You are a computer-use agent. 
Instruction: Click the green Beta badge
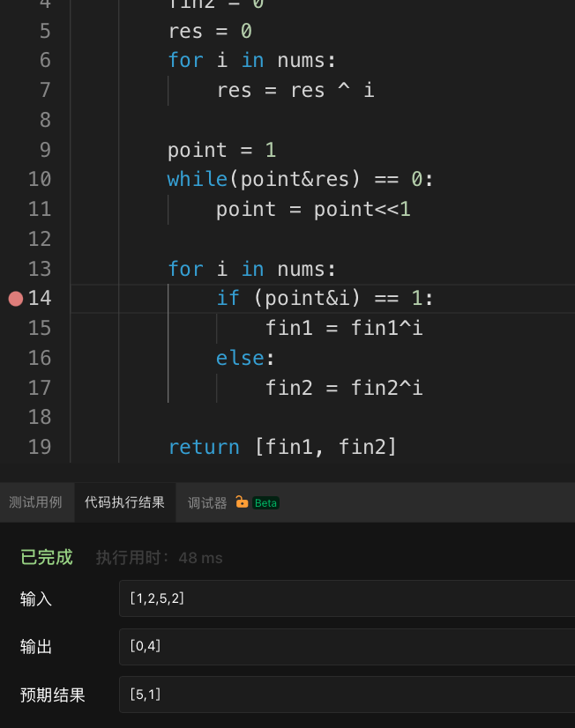(265, 503)
